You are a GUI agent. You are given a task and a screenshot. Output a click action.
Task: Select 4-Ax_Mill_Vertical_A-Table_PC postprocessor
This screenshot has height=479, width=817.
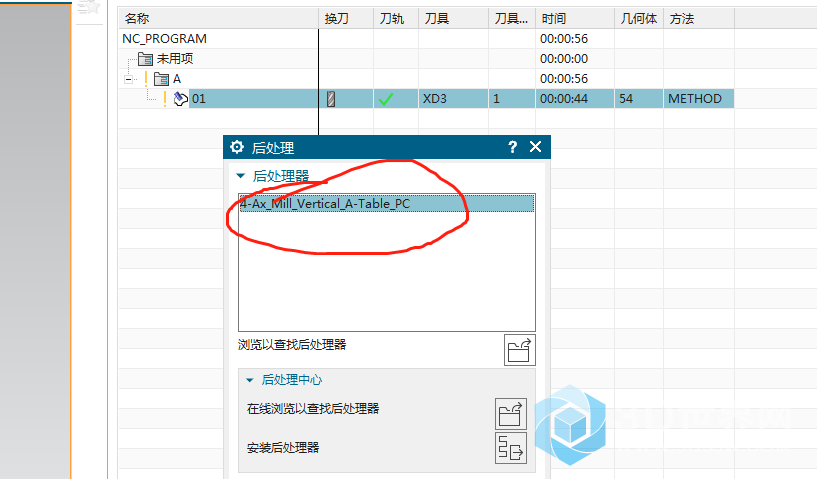[387, 203]
